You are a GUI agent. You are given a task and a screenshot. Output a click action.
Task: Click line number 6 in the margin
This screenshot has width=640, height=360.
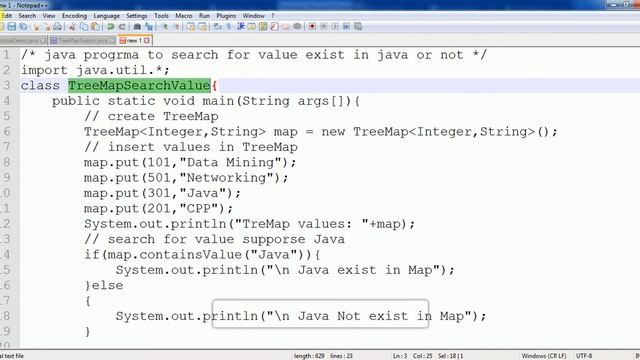click(7, 132)
